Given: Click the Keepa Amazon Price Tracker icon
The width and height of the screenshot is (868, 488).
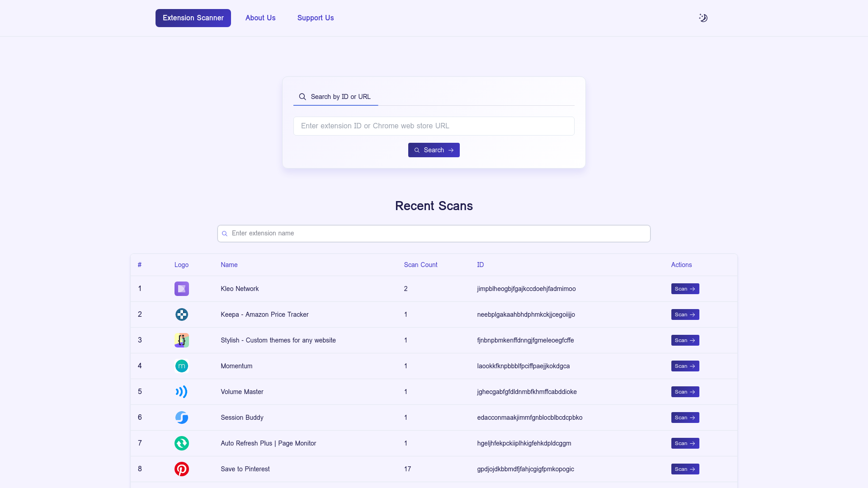Looking at the screenshot, I should click(x=182, y=314).
